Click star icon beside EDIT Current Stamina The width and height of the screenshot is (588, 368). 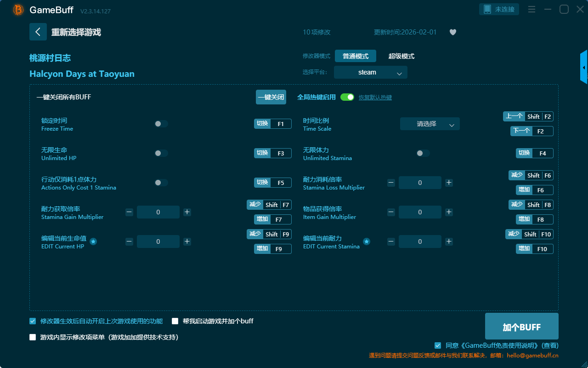click(x=367, y=241)
